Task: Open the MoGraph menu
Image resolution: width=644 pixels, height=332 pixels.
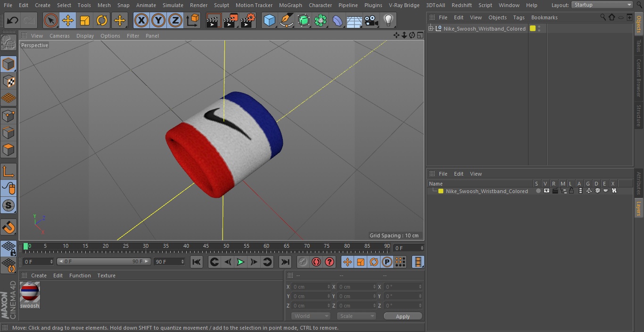Action: pos(290,5)
